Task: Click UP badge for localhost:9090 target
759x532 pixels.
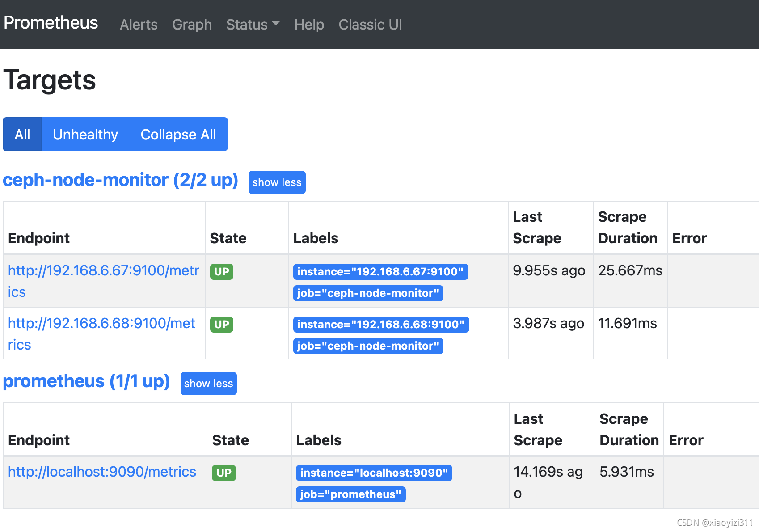Action: [223, 473]
